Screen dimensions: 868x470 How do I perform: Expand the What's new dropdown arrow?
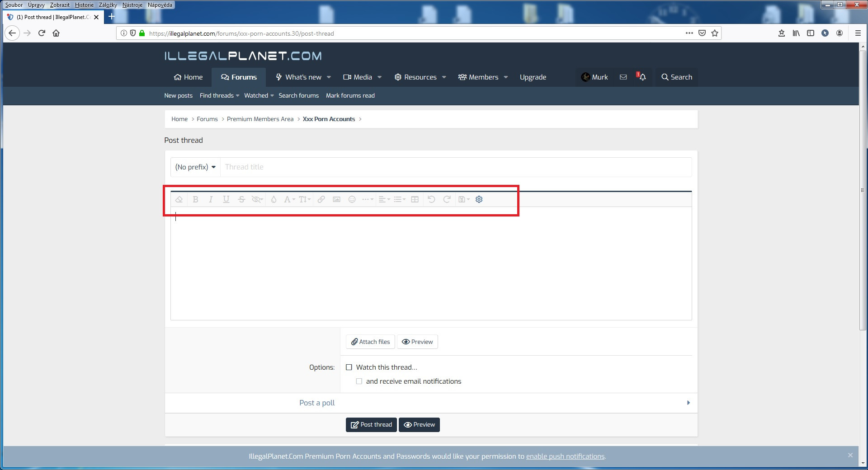point(329,77)
